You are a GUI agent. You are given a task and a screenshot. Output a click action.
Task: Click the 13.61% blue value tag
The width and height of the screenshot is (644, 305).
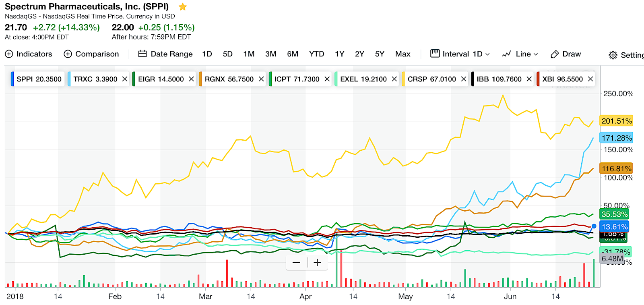[x=614, y=226]
